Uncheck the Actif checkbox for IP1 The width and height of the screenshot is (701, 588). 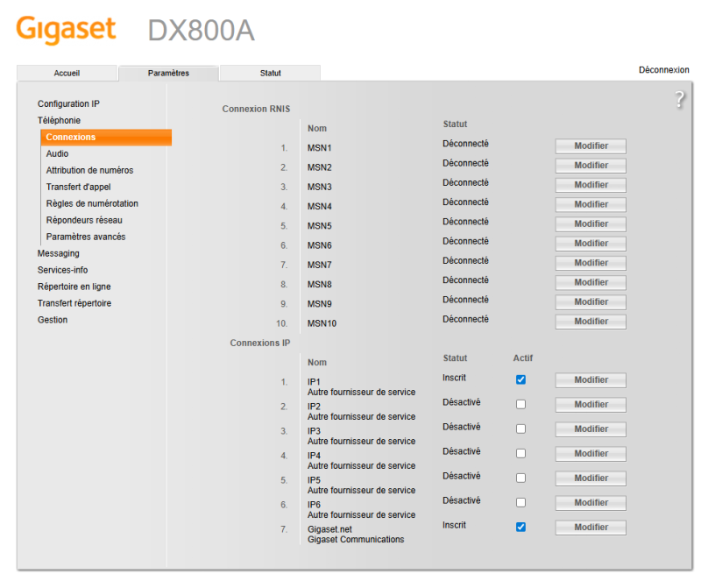(x=520, y=380)
